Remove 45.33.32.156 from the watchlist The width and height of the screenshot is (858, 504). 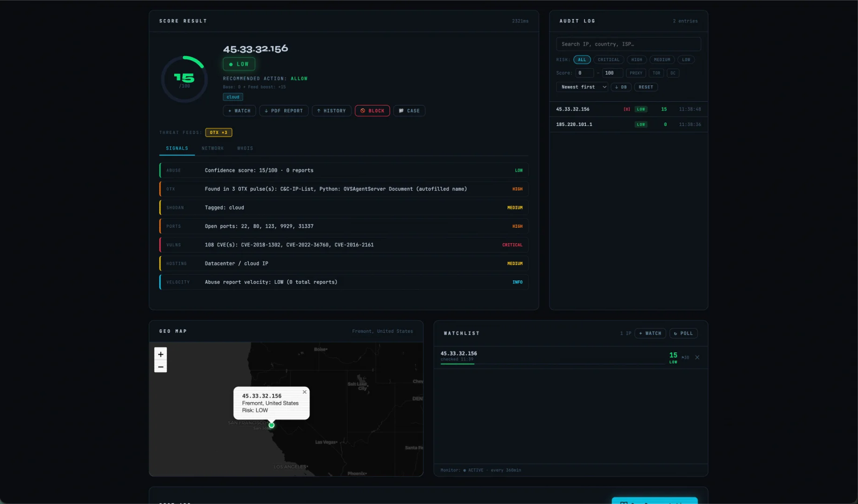click(697, 357)
